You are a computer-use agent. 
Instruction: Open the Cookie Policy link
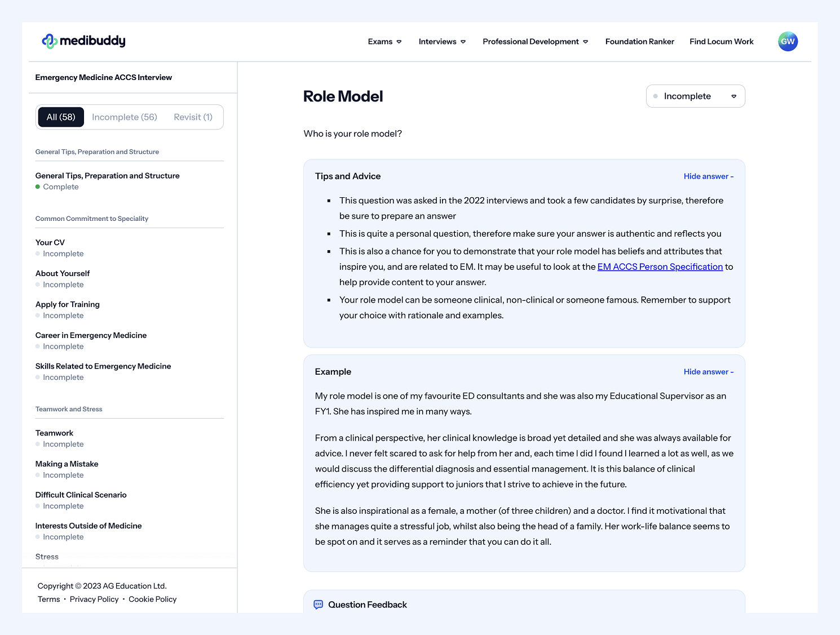pyautogui.click(x=153, y=600)
